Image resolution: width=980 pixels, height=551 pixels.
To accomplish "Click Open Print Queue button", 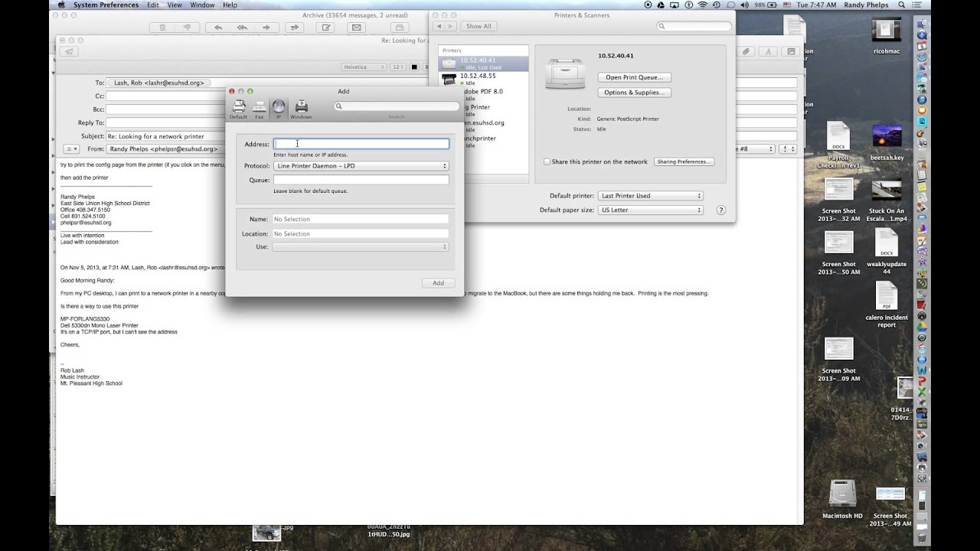I will pyautogui.click(x=635, y=77).
